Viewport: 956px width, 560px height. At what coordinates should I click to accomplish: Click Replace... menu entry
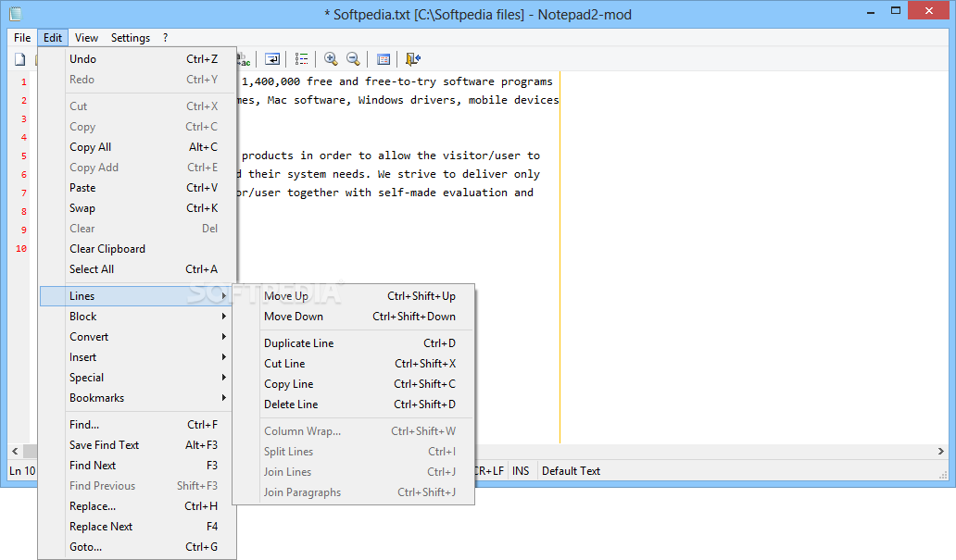pyautogui.click(x=138, y=506)
